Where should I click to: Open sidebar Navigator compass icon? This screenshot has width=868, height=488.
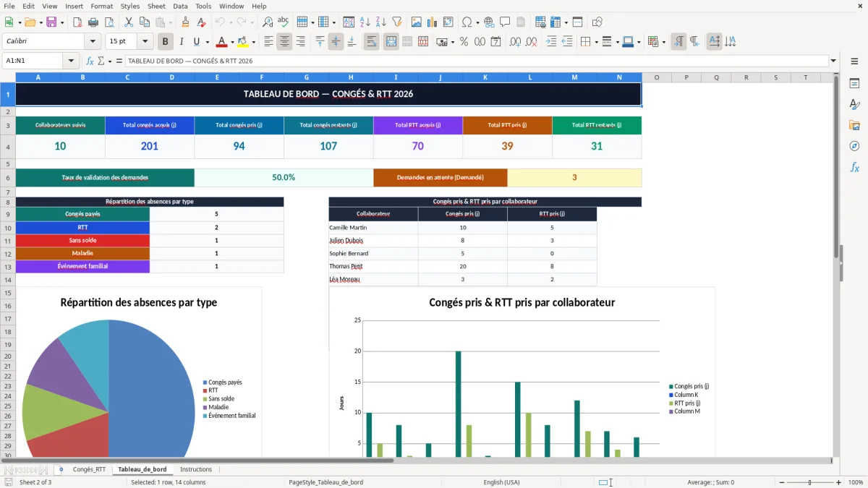coord(854,146)
